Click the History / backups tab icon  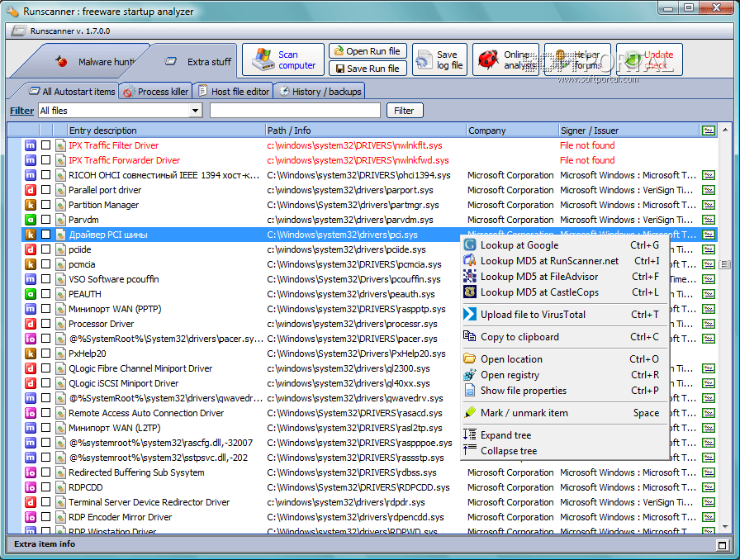284,91
